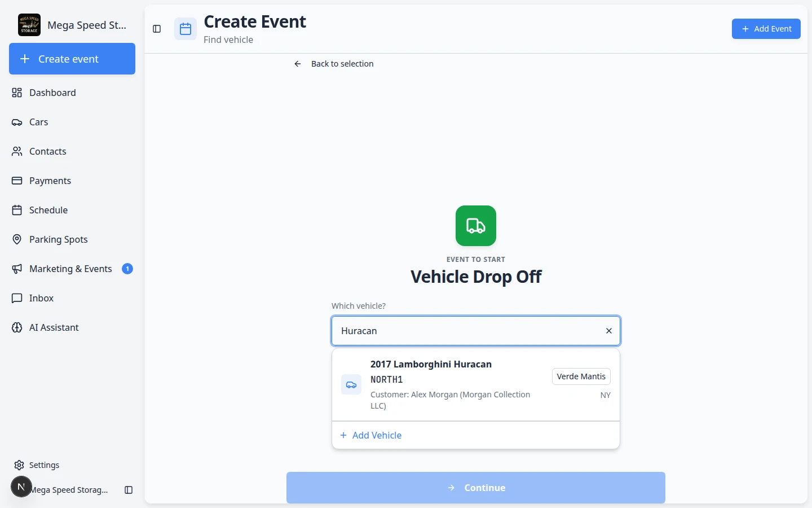Click the calendar icon beside Create Event
Screen dimensions: 812x508
tap(186, 29)
